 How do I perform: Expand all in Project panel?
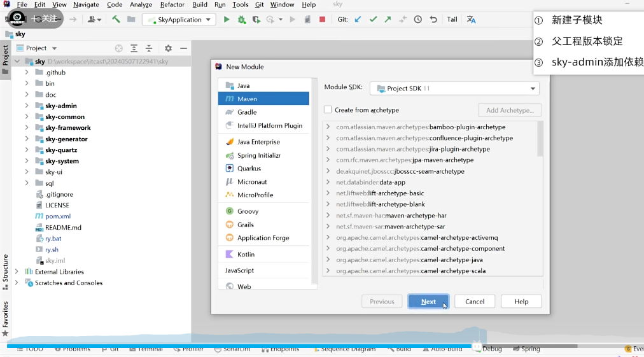tap(134, 48)
